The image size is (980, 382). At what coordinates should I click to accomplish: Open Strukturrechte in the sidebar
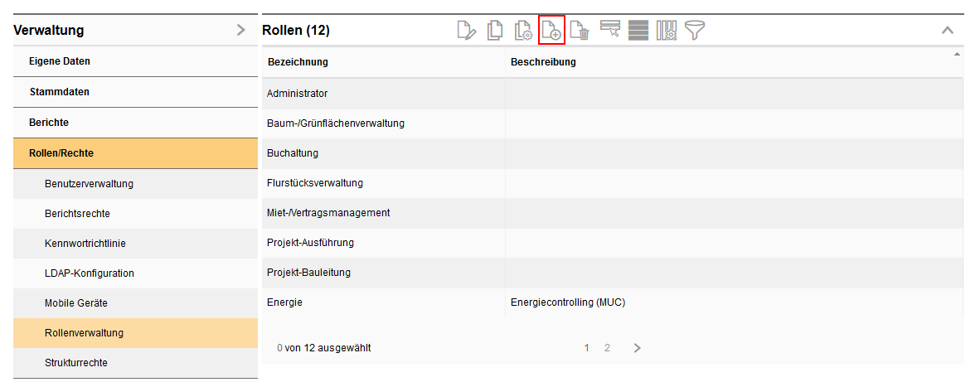(75, 363)
